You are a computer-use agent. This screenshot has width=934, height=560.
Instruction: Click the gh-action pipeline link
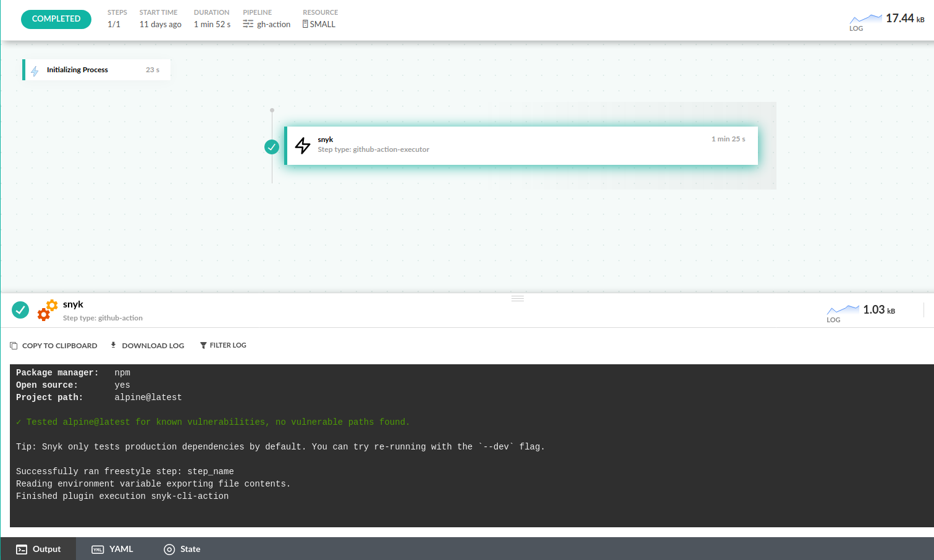[x=273, y=25]
